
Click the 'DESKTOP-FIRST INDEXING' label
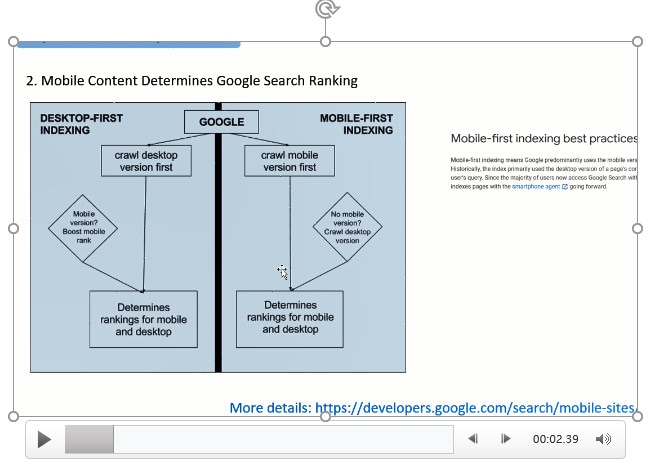[81, 124]
